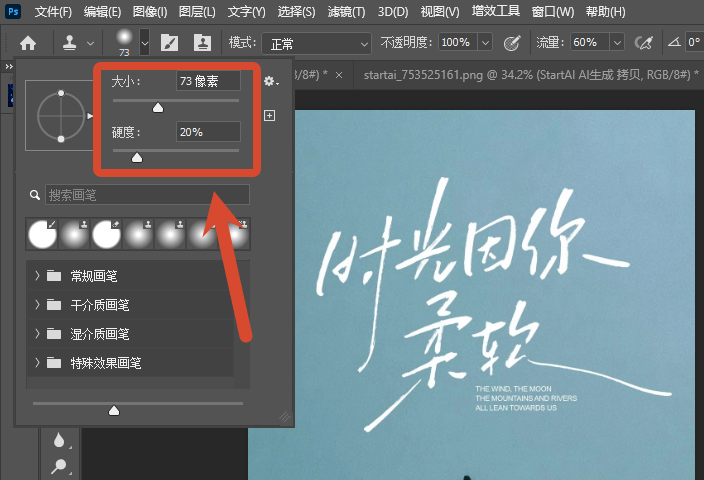
Task: Toggle the airbrush build-up icon
Action: pyautogui.click(x=643, y=43)
